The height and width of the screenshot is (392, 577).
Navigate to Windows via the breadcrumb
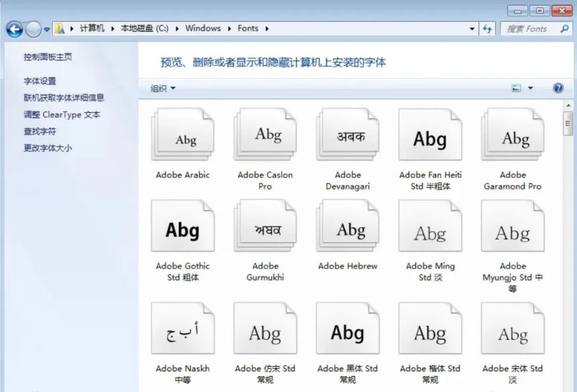204,29
